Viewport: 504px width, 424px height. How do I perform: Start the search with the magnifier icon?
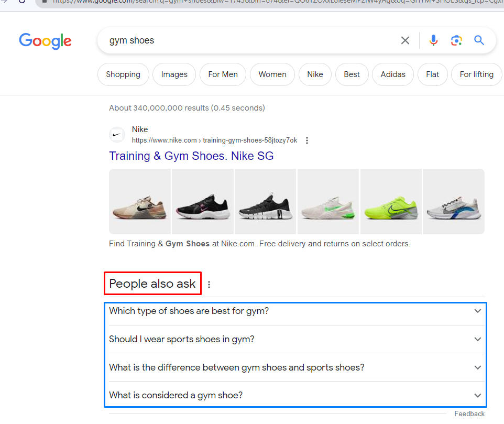pyautogui.click(x=479, y=40)
